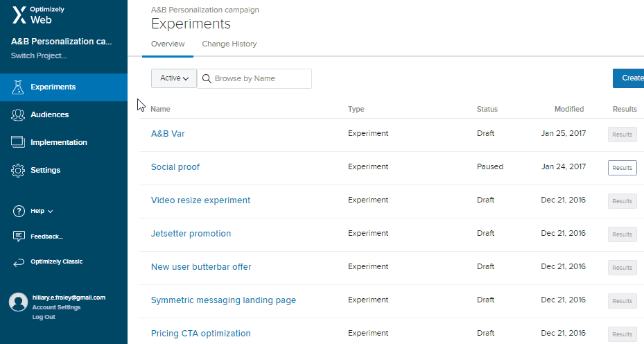Viewport: 644px width, 344px height.
Task: Open Experiments via the flask icon
Action: click(17, 87)
